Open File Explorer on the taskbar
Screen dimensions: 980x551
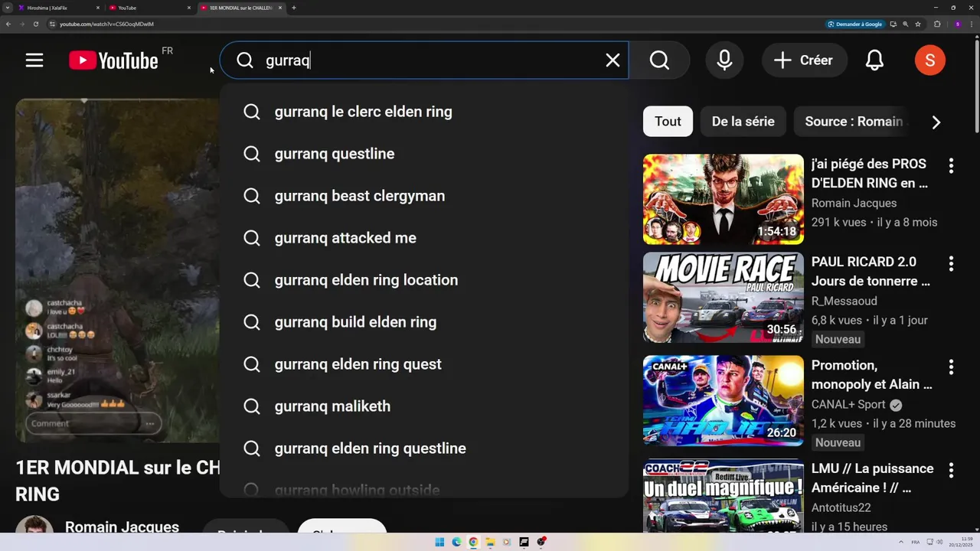coord(490,542)
